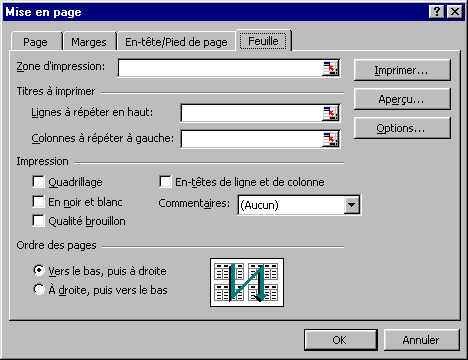Image resolution: width=468 pixels, height=360 pixels.
Task: Click range selector icon for Colonnes à répéter
Action: coord(330,139)
